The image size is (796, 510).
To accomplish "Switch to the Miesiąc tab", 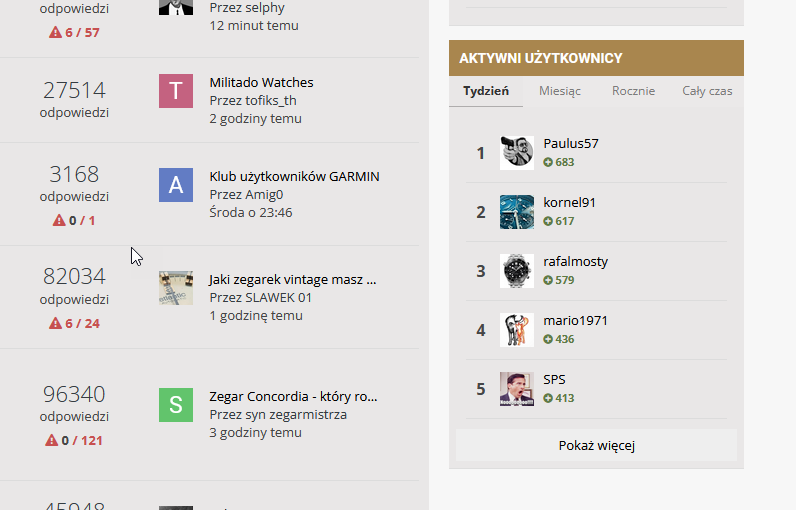I will click(560, 91).
